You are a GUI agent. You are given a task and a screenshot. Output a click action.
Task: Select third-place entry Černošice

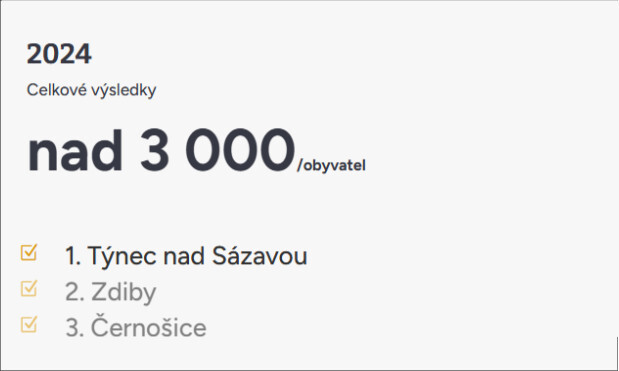point(136,327)
